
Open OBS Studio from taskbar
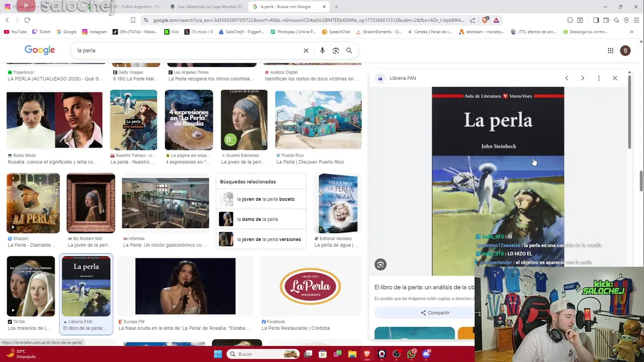click(x=396, y=354)
